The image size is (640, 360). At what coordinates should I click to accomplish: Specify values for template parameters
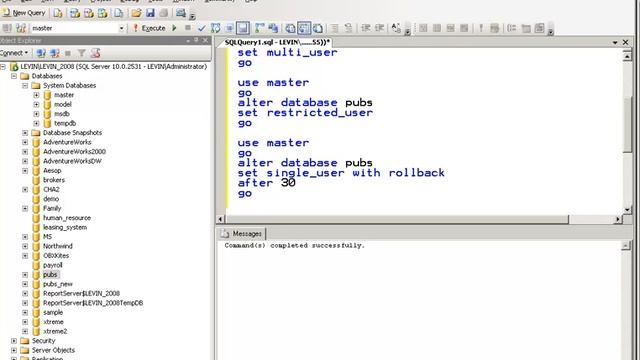pos(396,28)
